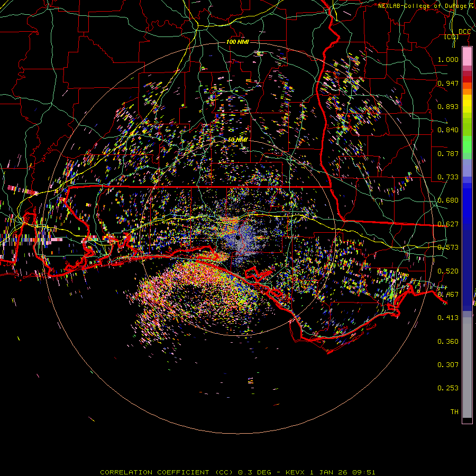Click the black radar site dot at the rings' center

point(237,239)
